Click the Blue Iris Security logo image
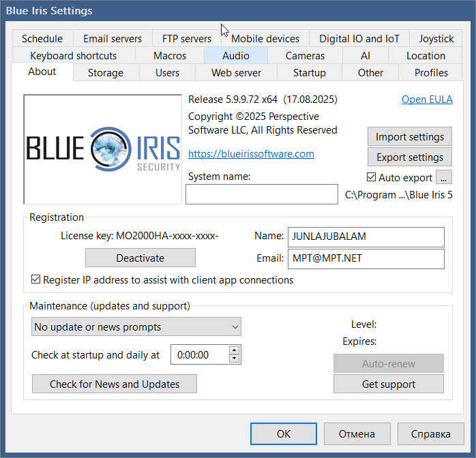476x458 pixels. click(104, 149)
